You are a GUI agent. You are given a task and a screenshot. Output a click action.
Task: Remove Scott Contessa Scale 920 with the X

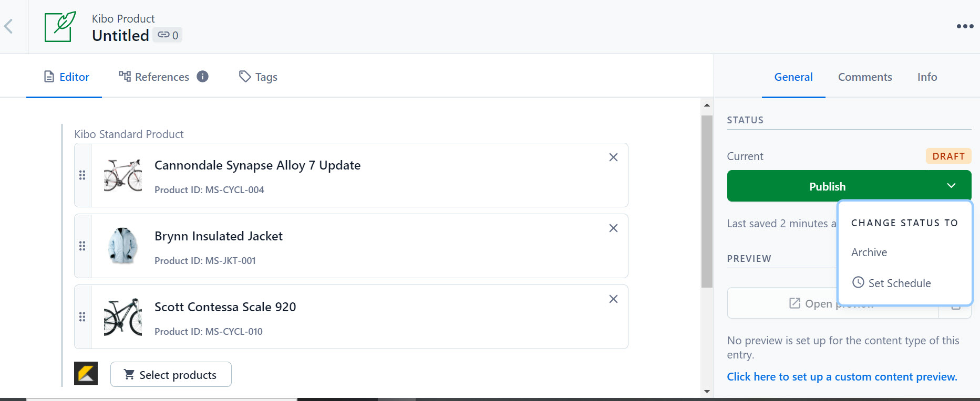613,299
